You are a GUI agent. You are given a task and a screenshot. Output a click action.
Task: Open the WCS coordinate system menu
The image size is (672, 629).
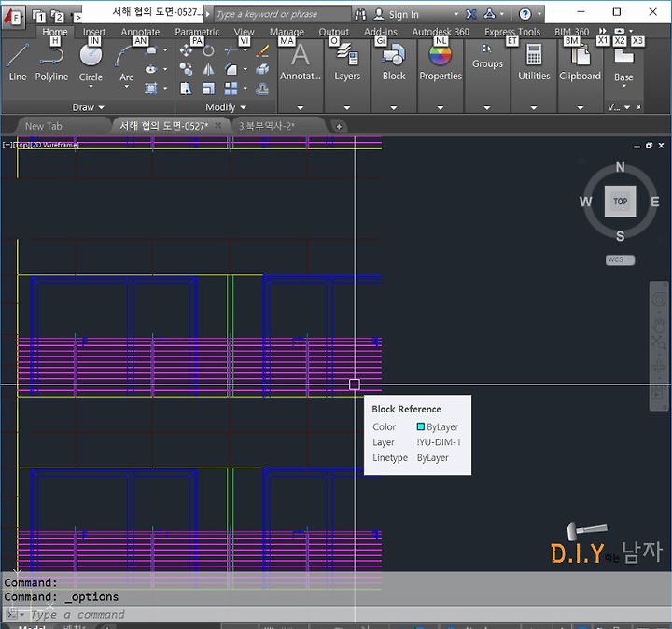click(620, 259)
